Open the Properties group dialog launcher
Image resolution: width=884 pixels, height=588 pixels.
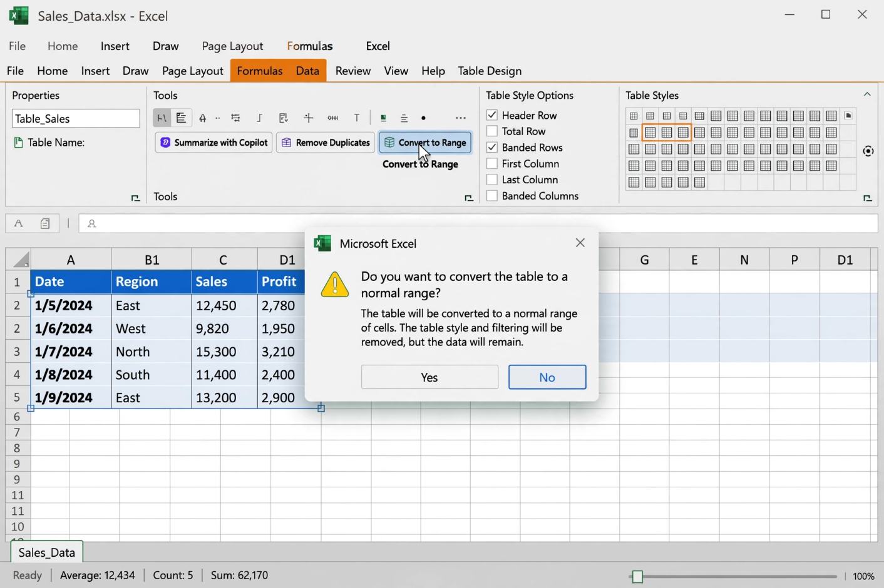[x=135, y=198]
